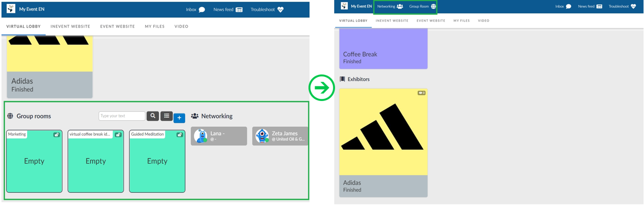Click the 'Networking' section heading in left lobby
The height and width of the screenshot is (206, 644).
217,116
